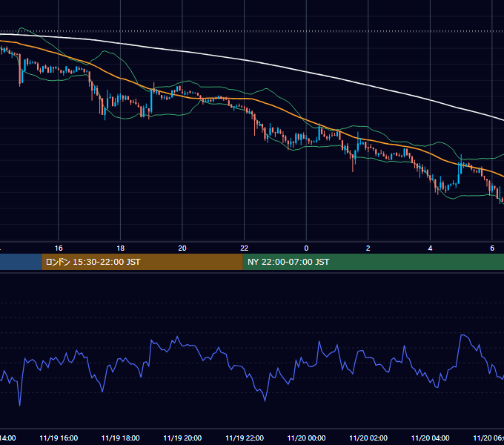Click the 18 hour label on upper time axis
The image size is (504, 445).
tap(120, 248)
